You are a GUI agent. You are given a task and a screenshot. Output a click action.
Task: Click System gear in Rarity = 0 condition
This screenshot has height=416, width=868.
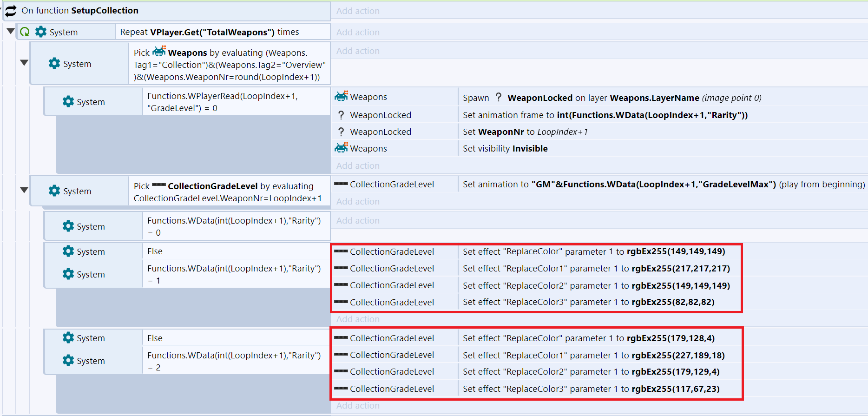click(x=68, y=226)
